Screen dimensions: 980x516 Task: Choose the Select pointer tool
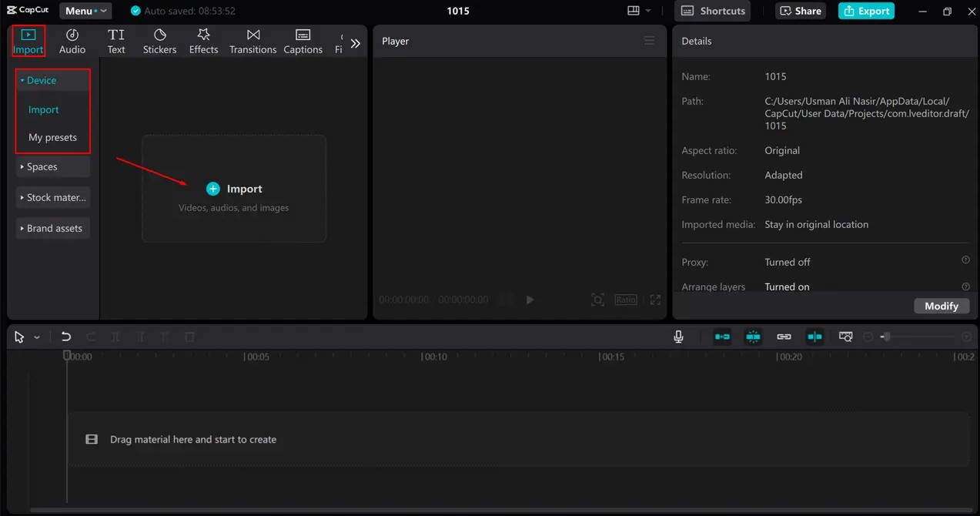tap(19, 337)
